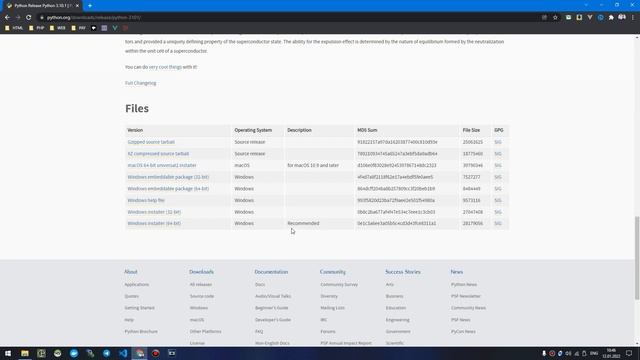Open the PSF Newsletter footer link
Viewport: 640px width, 360px height.
[x=466, y=296]
